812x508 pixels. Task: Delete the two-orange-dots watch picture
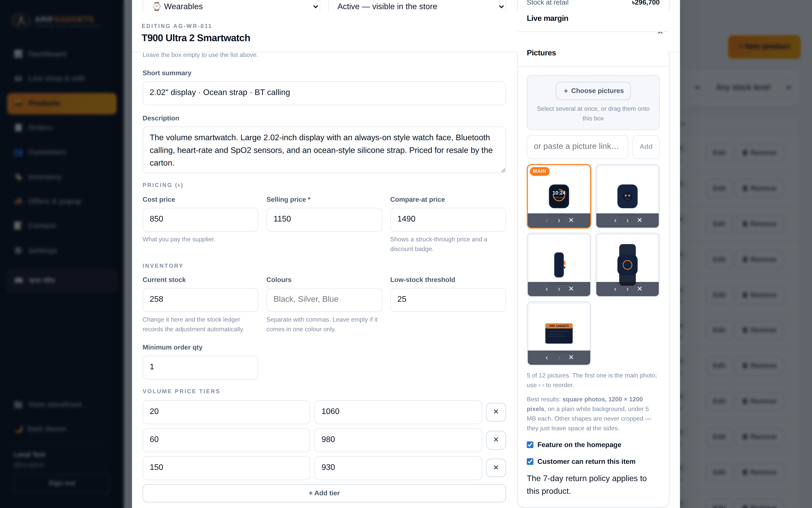click(639, 220)
